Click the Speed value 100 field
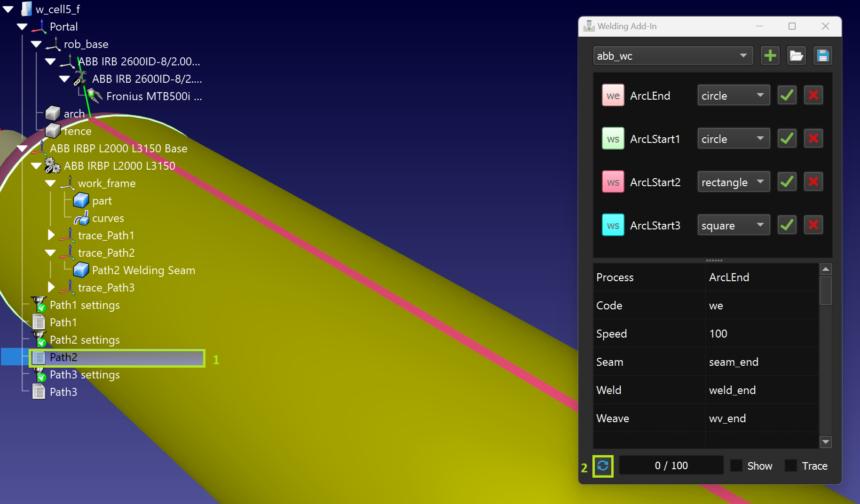Image resolution: width=860 pixels, height=504 pixels. point(762,334)
